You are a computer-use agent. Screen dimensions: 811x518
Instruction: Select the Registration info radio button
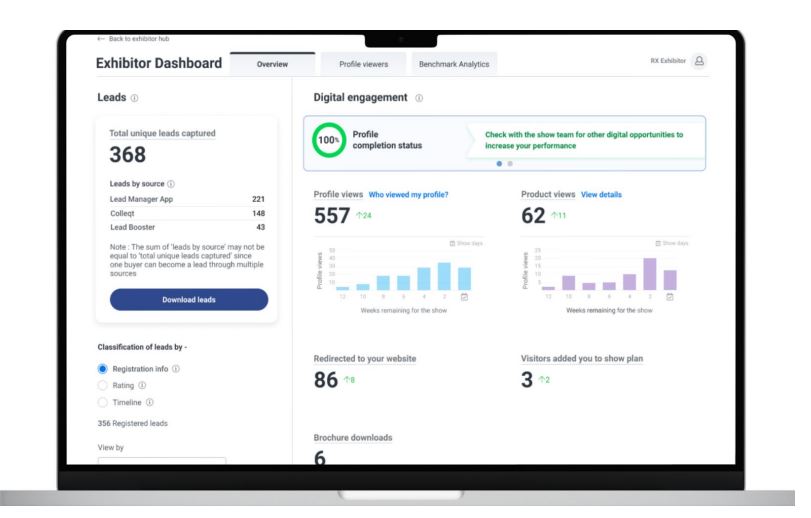coord(102,368)
